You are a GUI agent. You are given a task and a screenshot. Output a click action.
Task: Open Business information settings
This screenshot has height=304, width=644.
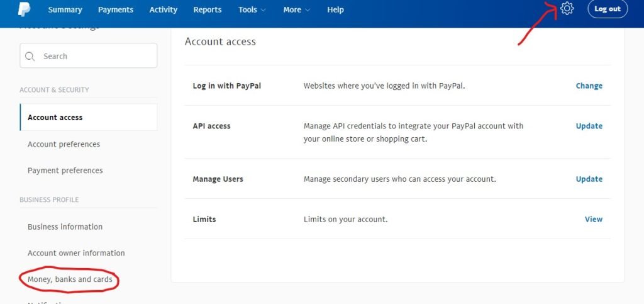click(x=65, y=227)
